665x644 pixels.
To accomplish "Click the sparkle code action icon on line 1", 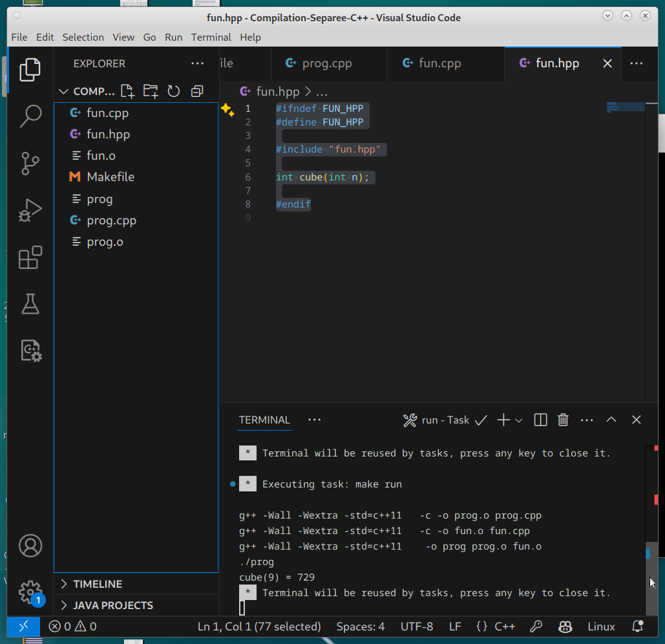I will click(x=227, y=109).
